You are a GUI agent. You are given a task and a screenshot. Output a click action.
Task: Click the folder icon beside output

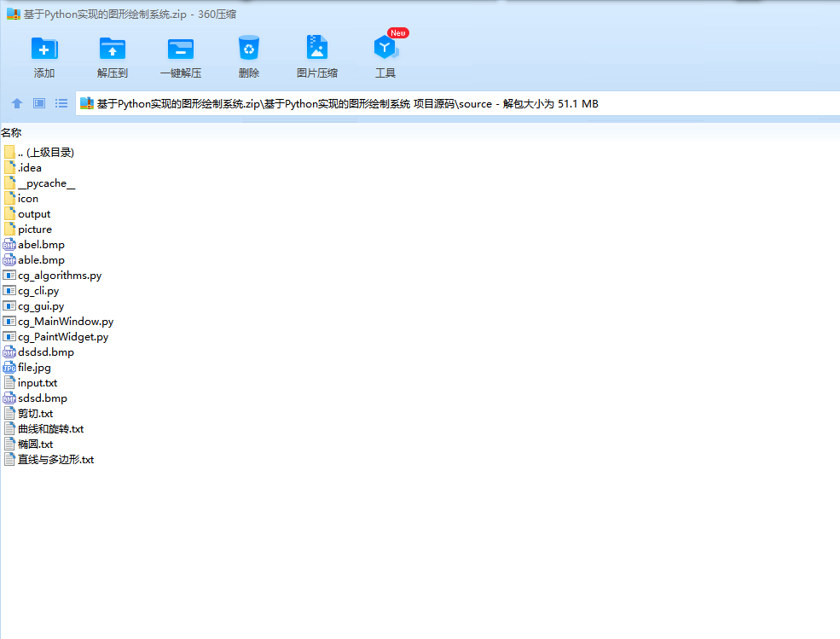[x=9, y=214]
